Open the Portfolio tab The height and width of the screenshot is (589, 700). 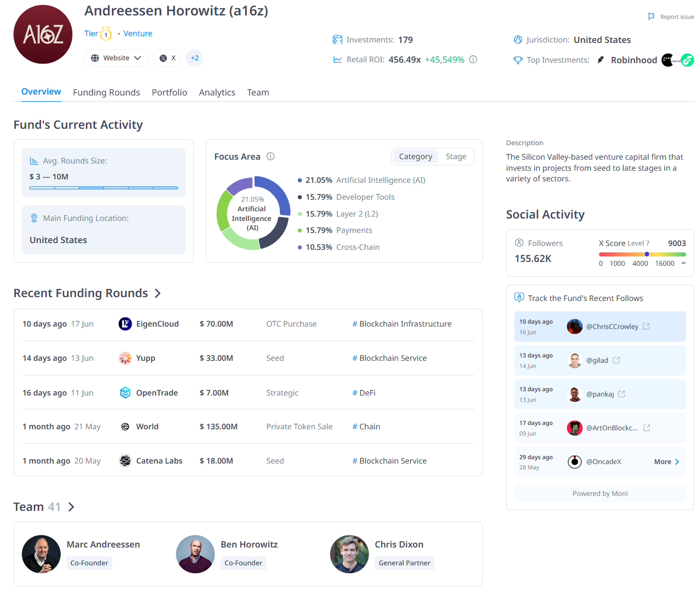tap(169, 93)
